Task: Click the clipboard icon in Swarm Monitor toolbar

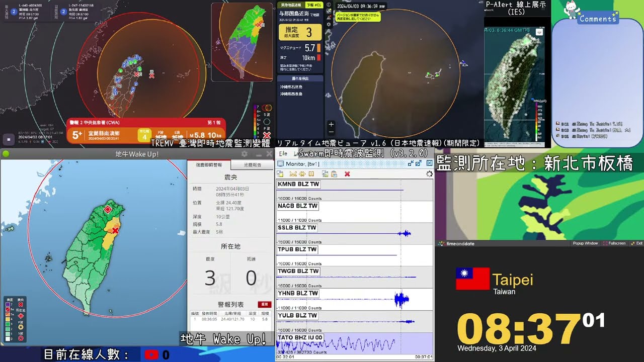Action: (333, 174)
